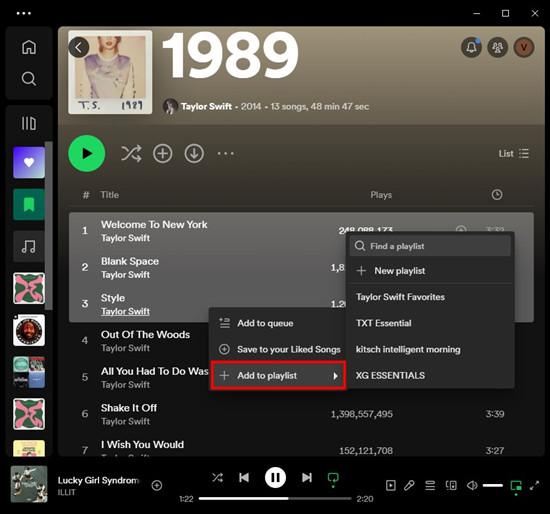This screenshot has width=550, height=514.
Task: Open Lucky Girl Syndrome song title link
Action: point(98,480)
